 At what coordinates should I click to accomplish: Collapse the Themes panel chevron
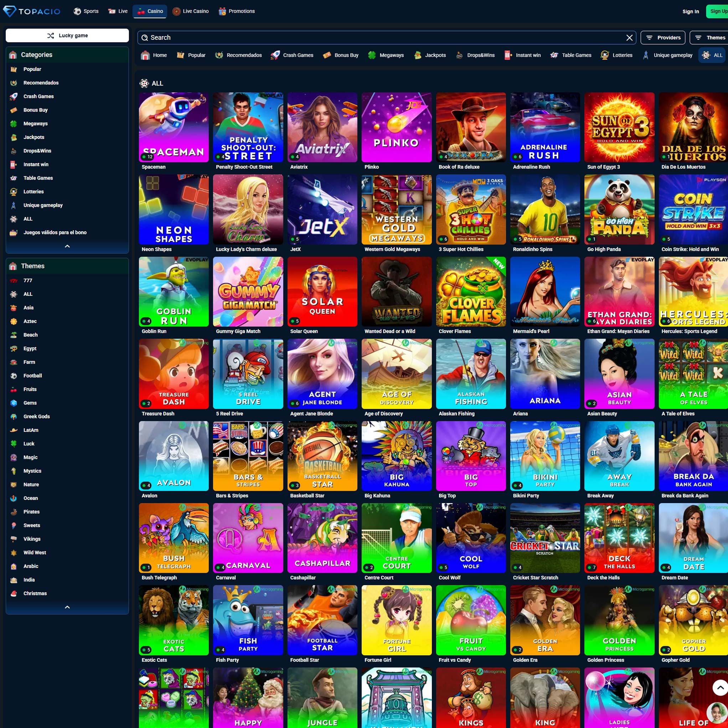(x=67, y=607)
